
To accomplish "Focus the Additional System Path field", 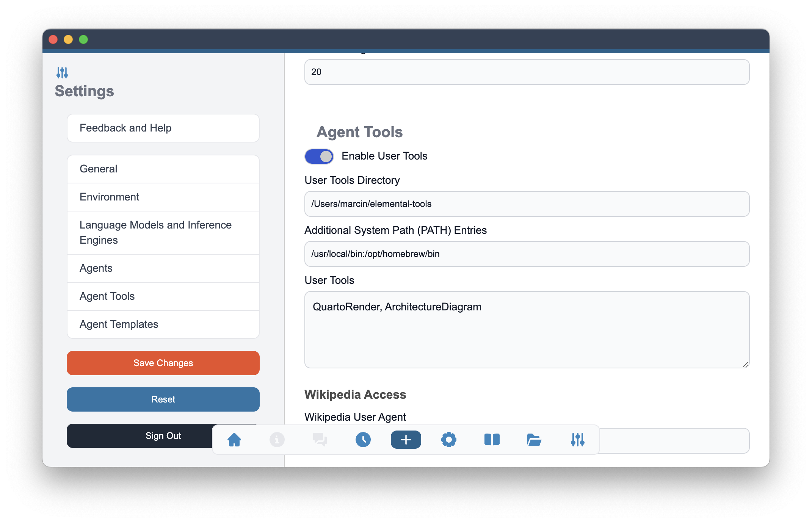I will [527, 254].
